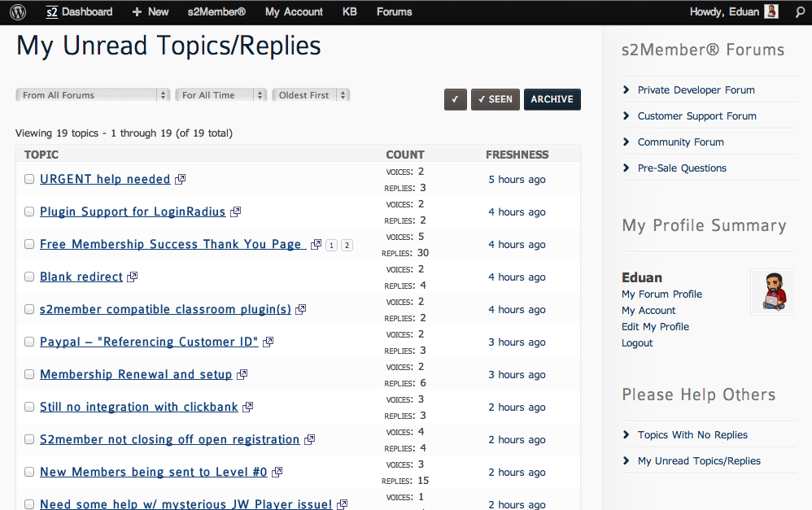Click new-window icon for JW Player issue topic
The image size is (812, 510).
(x=343, y=504)
